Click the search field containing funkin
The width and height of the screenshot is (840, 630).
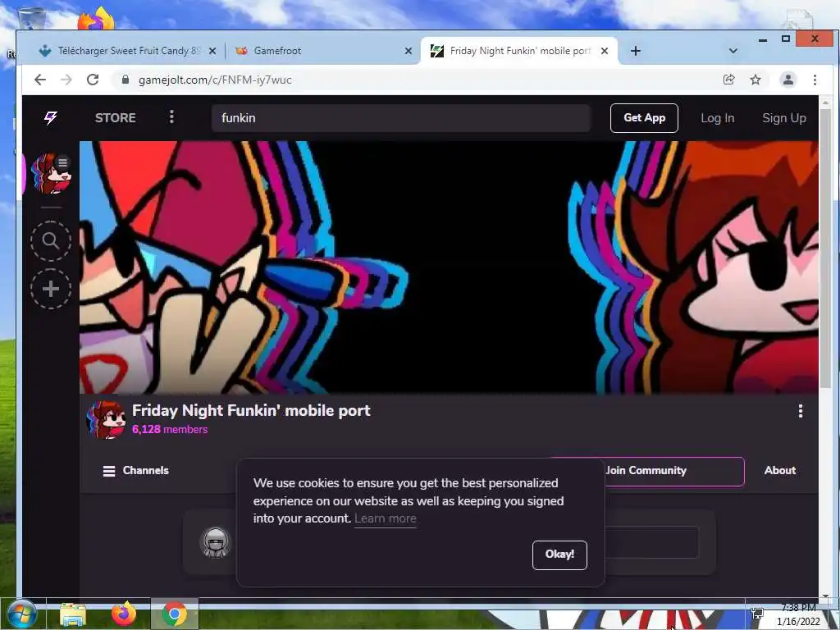pyautogui.click(x=400, y=118)
